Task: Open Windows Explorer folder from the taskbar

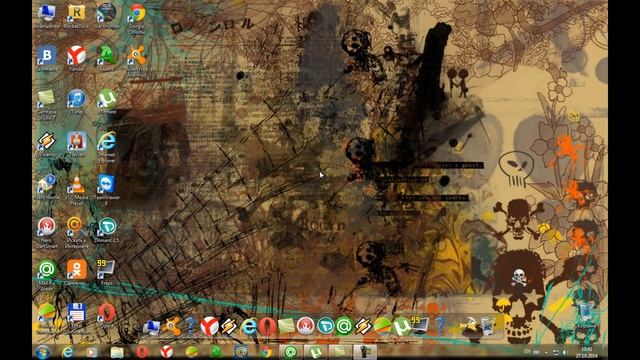Action: (x=117, y=352)
